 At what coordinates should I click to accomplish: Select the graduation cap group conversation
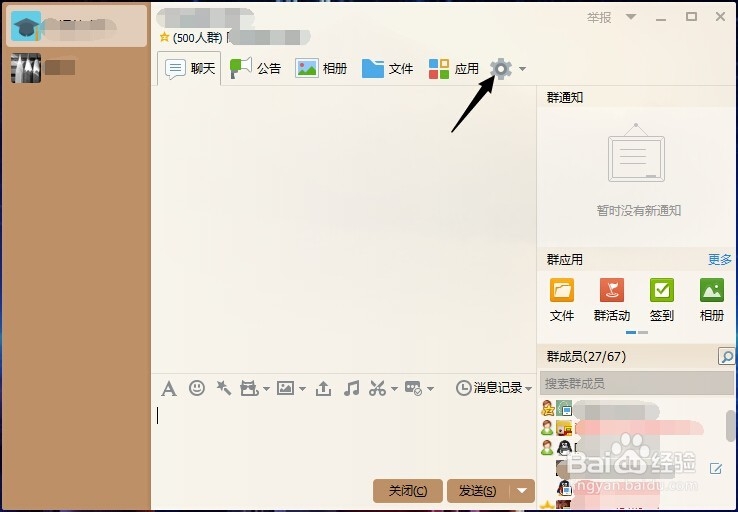click(x=76, y=26)
